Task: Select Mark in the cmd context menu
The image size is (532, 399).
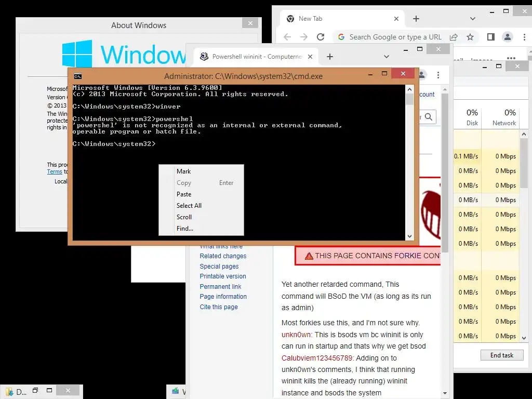Action: (183, 171)
